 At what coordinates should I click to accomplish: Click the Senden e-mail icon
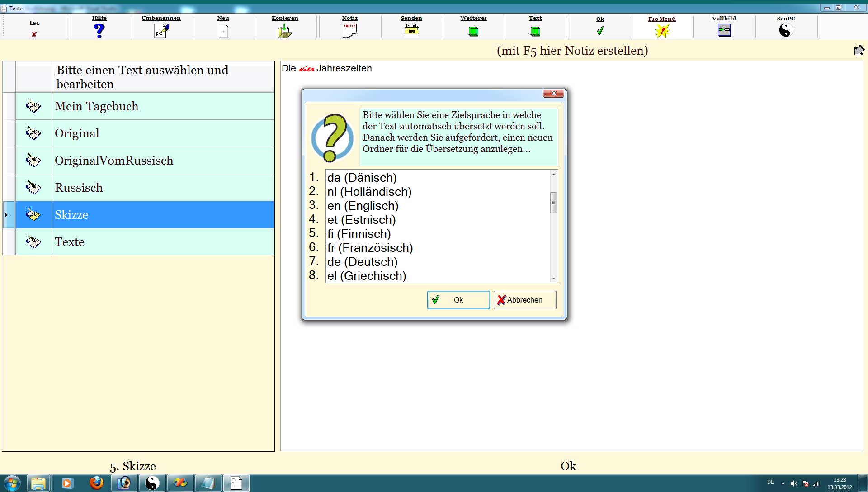[x=411, y=30]
